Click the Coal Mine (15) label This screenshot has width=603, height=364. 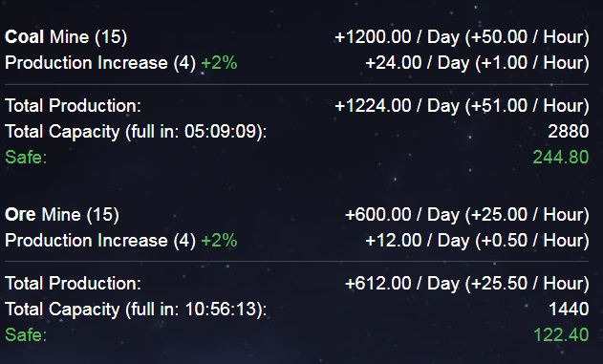coord(66,37)
